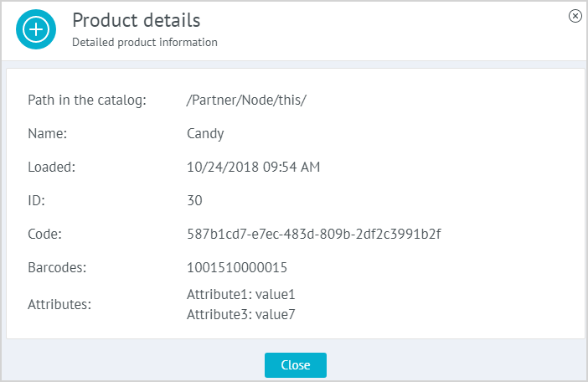Select the "Attribute3: value7" line

tap(241, 314)
